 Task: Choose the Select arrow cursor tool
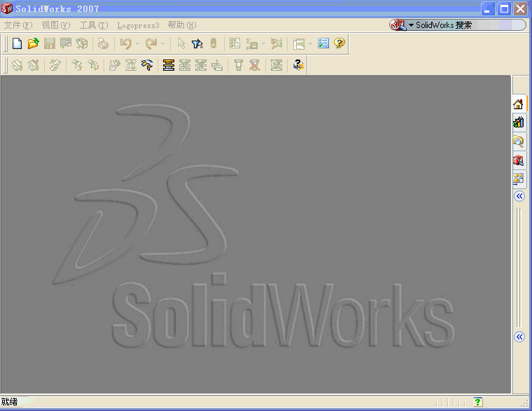pyautogui.click(x=181, y=43)
